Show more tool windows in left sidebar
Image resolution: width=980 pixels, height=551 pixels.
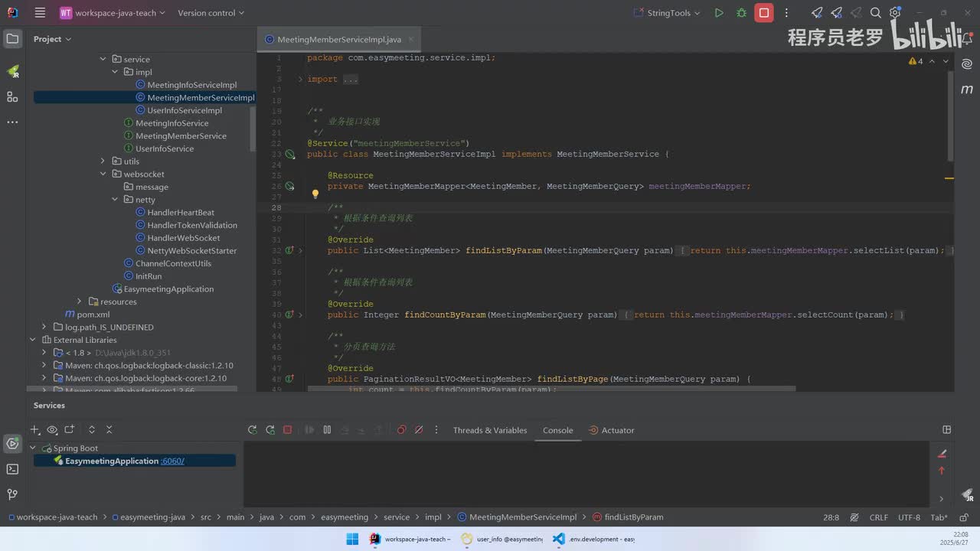(12, 122)
